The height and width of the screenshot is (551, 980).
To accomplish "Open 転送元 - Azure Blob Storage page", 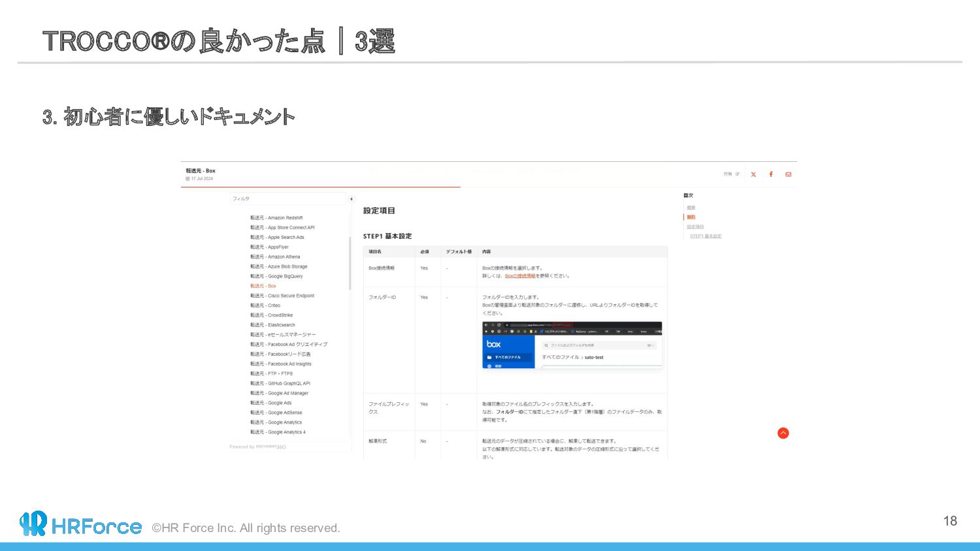I will pos(278,266).
